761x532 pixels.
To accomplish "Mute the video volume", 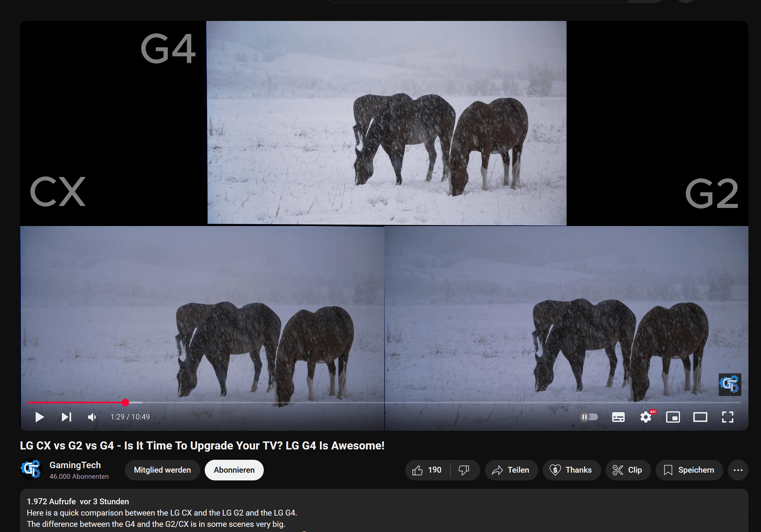I will click(92, 417).
